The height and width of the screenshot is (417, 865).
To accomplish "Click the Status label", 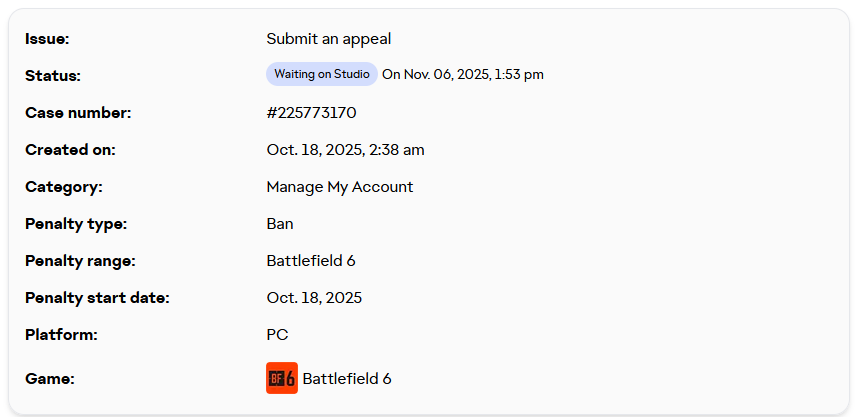I will pyautogui.click(x=53, y=76).
